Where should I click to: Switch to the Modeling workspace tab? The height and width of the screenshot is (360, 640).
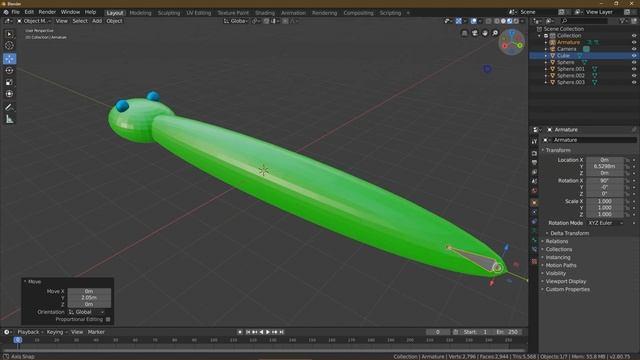click(140, 13)
